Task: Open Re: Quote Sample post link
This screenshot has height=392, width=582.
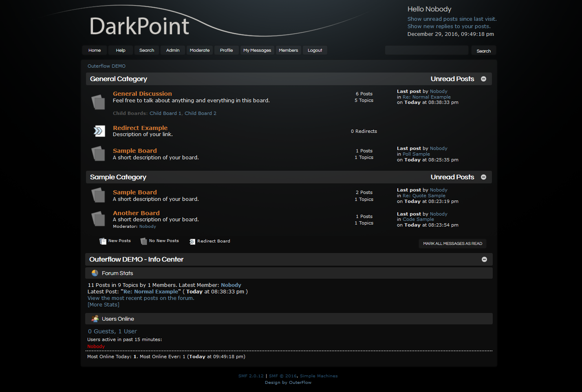Action: [424, 196]
